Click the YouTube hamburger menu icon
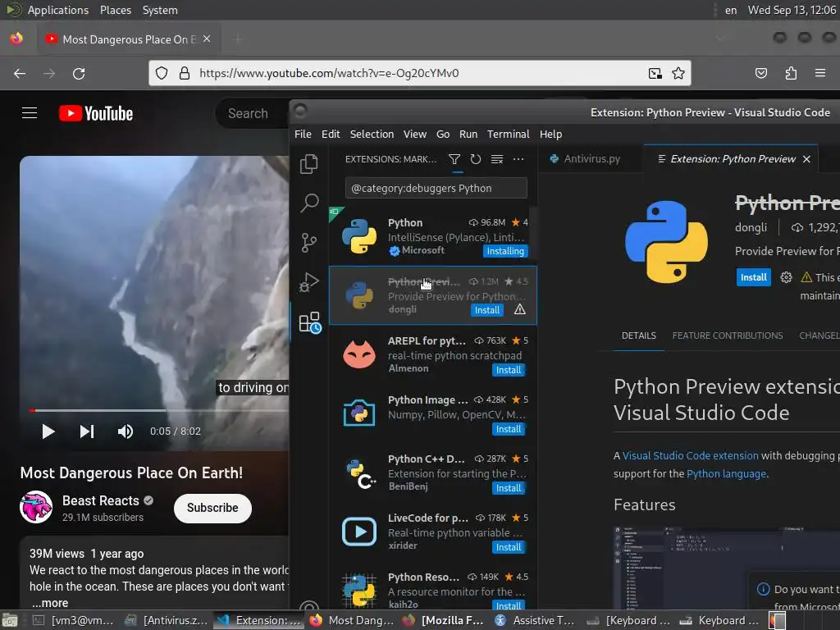This screenshot has height=630, width=840. pos(30,113)
